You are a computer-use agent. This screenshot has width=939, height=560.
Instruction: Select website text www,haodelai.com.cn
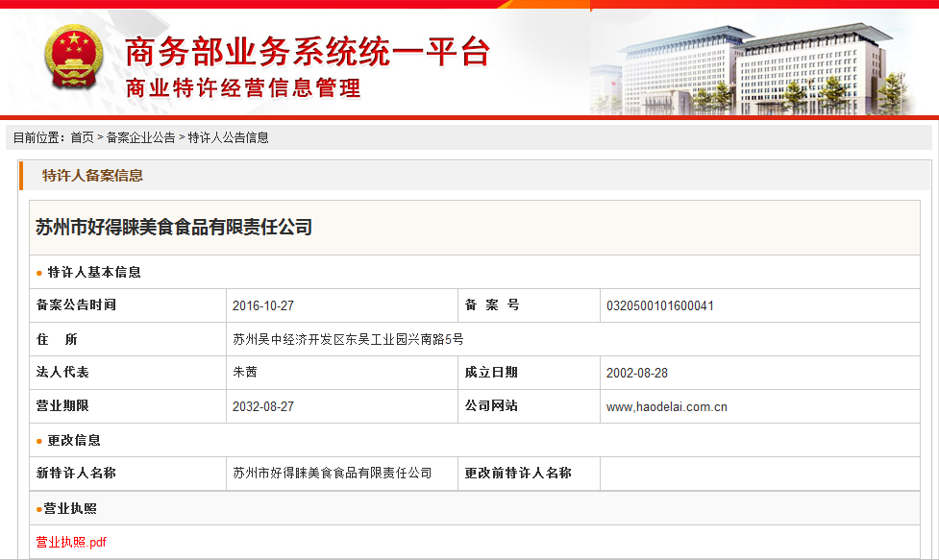coord(666,407)
